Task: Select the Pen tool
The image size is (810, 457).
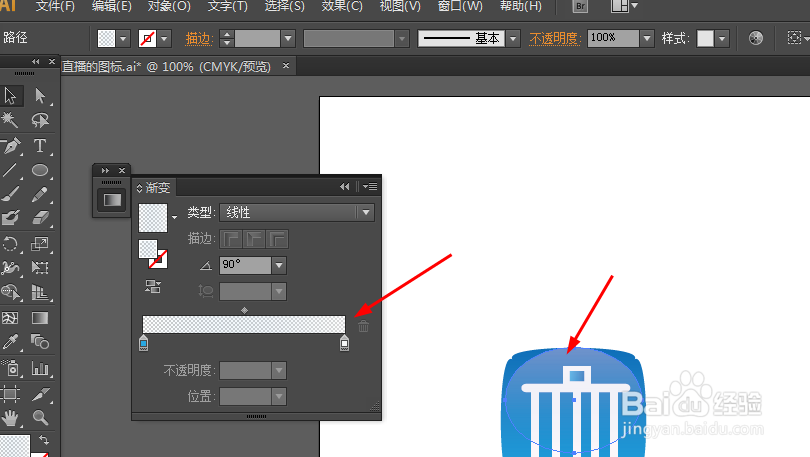Action: click(x=10, y=146)
